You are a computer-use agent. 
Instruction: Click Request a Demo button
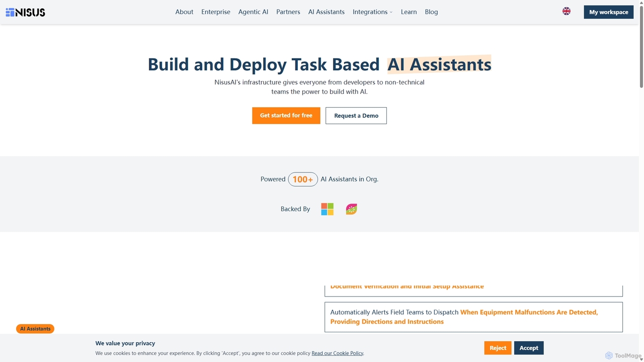tap(356, 116)
